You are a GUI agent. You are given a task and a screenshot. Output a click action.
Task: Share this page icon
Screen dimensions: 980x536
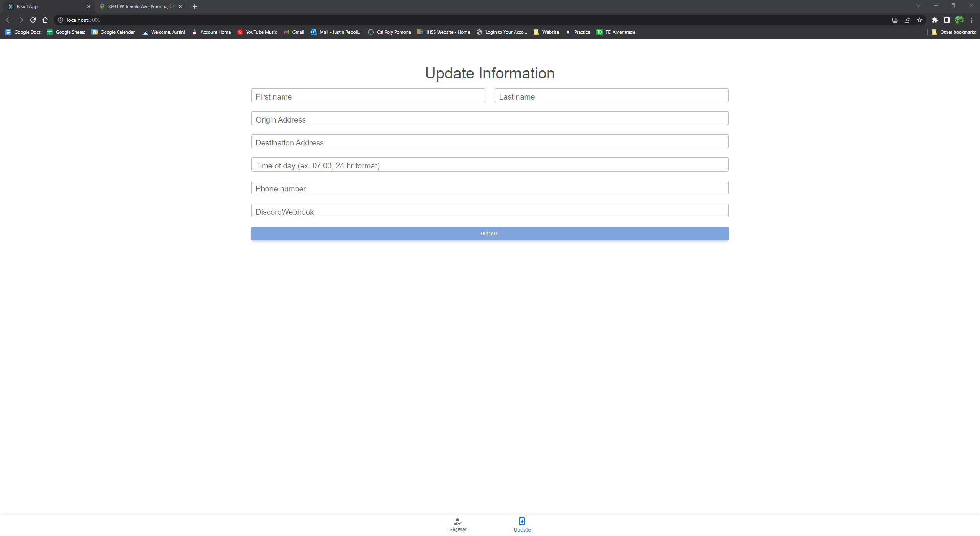[907, 20]
